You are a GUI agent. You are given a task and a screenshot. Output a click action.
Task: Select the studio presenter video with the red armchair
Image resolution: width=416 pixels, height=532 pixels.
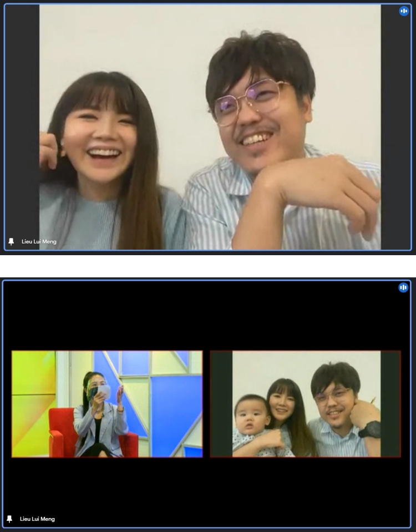point(107,404)
